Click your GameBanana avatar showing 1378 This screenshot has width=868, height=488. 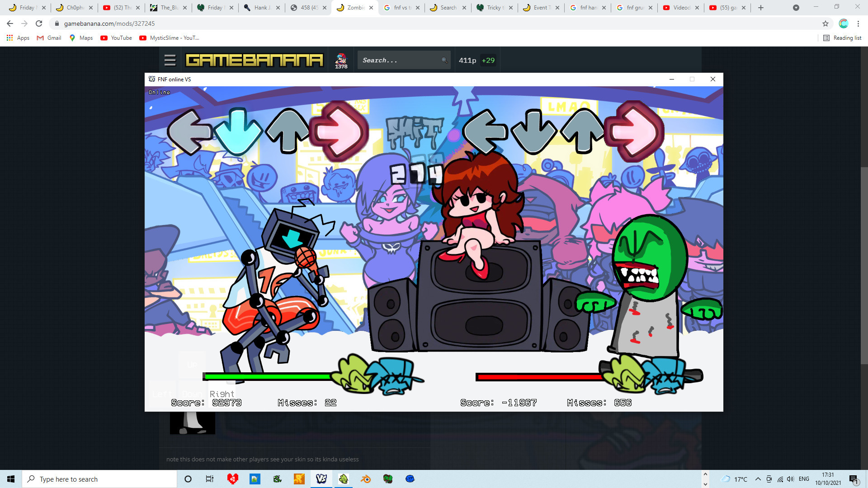[x=341, y=59]
